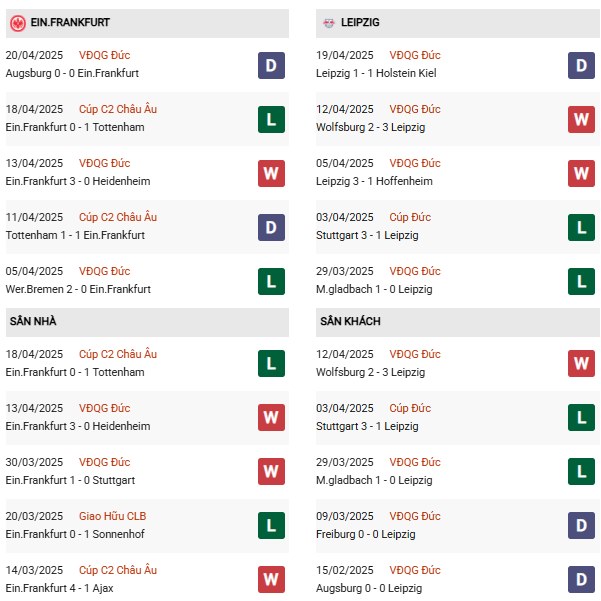
Task: Select the SÂN KHÁCH section header
Action: click(x=350, y=321)
